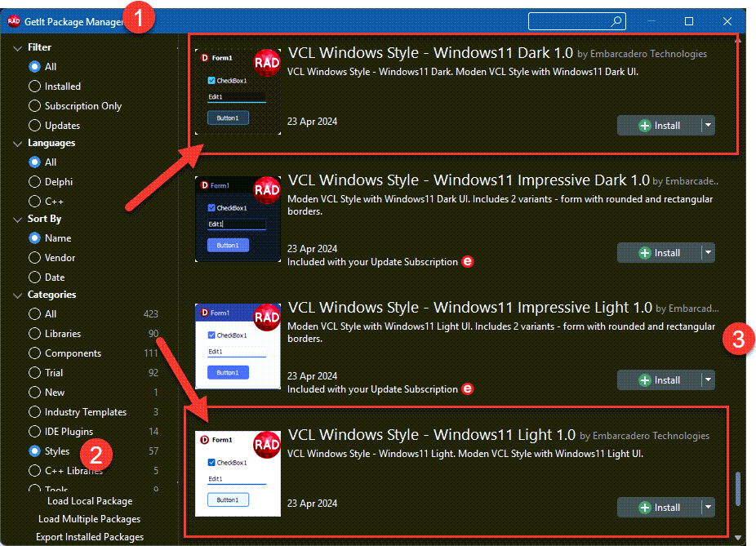Choose All under Languages
The height and width of the screenshot is (546, 756).
[x=34, y=162]
